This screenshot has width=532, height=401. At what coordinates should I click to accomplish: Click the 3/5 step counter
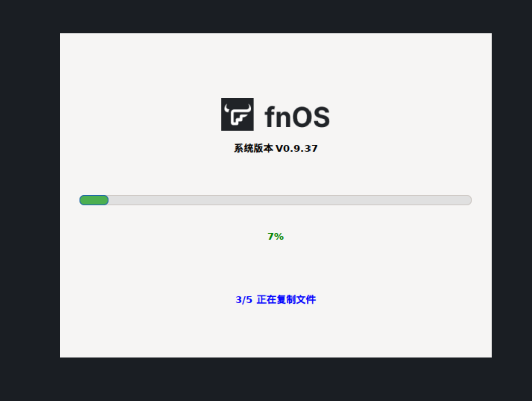tap(244, 300)
